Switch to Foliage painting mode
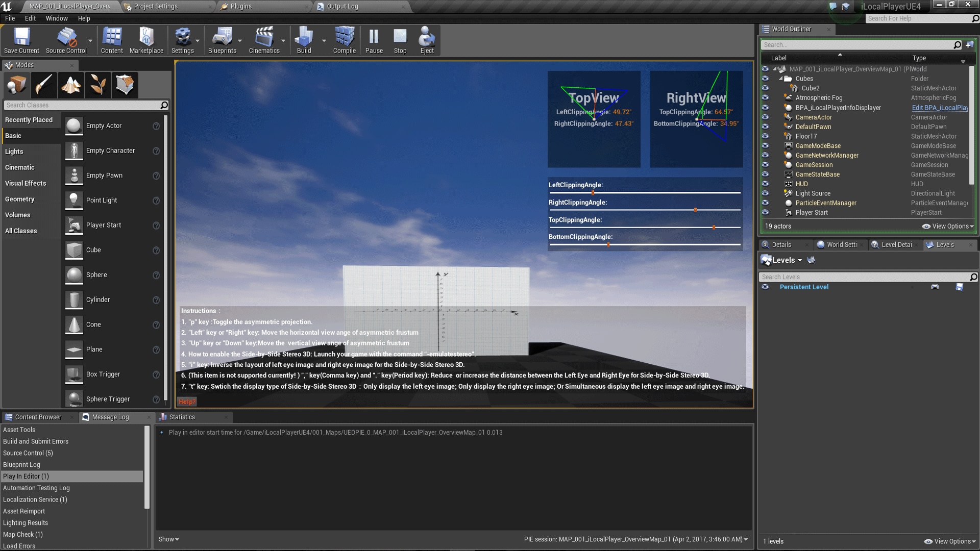Viewport: 980px width, 551px height. coord(97,85)
